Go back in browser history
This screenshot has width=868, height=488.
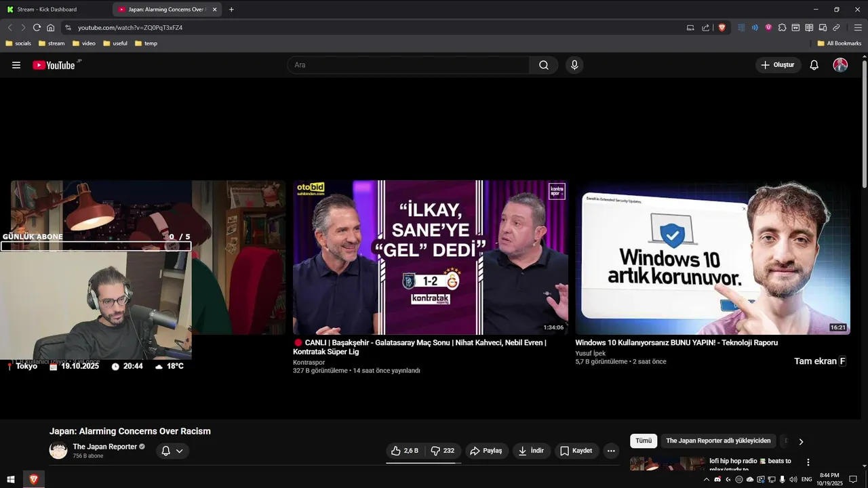(x=9, y=28)
